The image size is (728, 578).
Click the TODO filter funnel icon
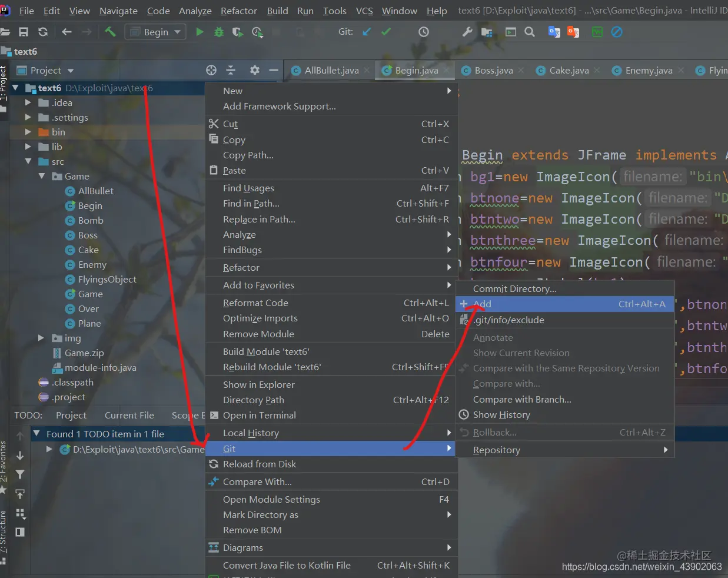(20, 474)
